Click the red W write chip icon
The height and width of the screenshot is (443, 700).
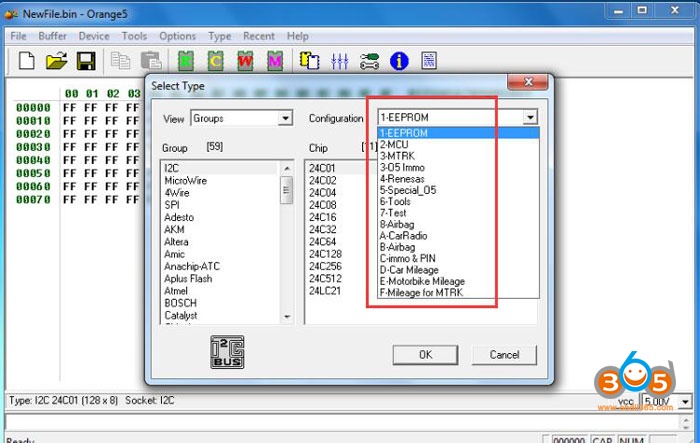[245, 61]
